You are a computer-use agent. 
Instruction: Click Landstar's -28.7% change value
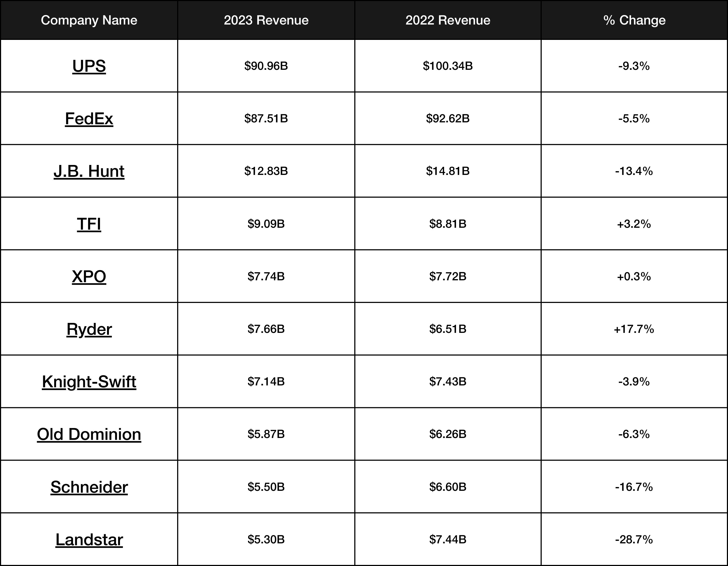pyautogui.click(x=634, y=540)
